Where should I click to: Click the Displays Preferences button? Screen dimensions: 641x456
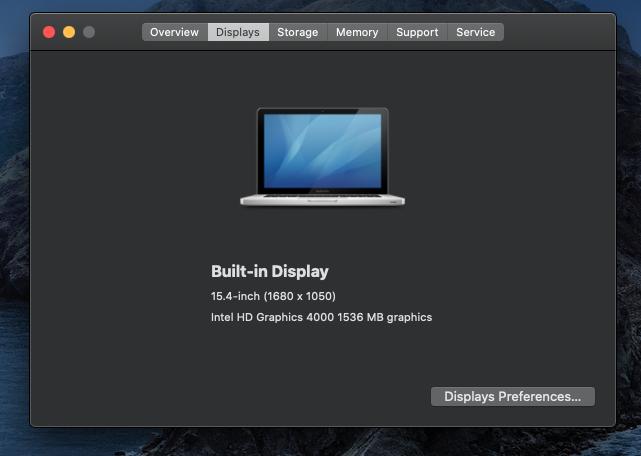(x=513, y=397)
